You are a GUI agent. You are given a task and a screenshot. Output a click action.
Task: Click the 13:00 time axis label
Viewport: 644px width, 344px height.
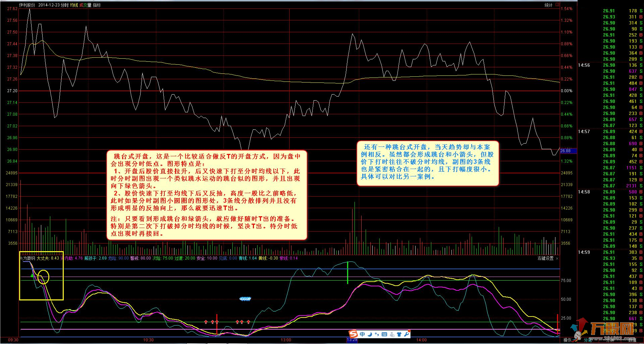tap(286, 340)
